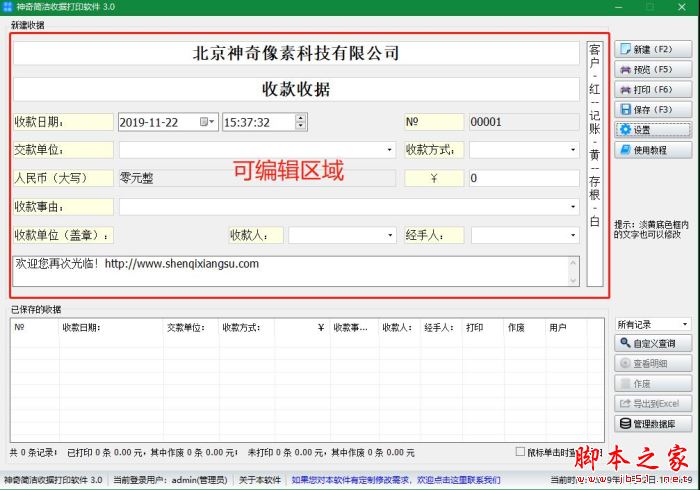
Task: Expand the 经手人 dropdown
Action: tap(573, 235)
